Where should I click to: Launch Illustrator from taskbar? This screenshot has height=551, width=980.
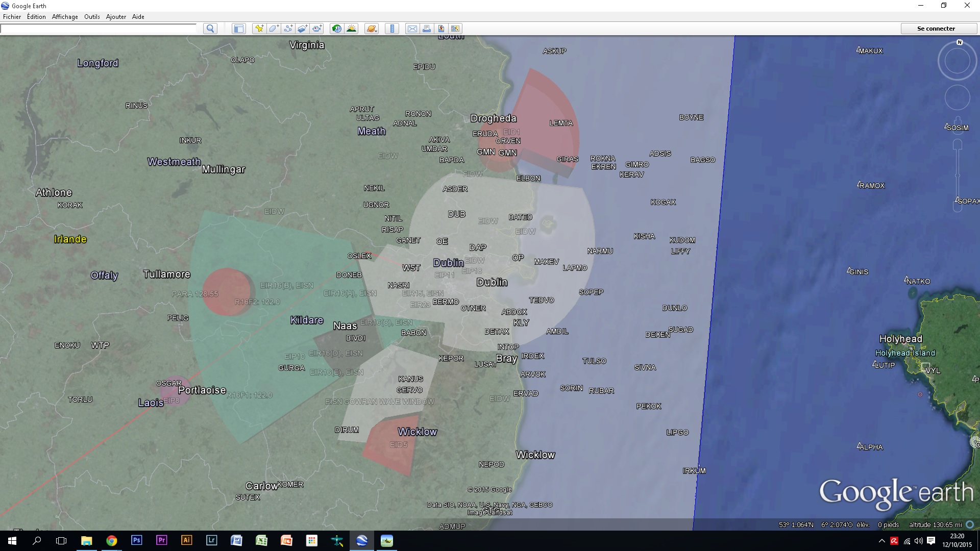pos(186,540)
